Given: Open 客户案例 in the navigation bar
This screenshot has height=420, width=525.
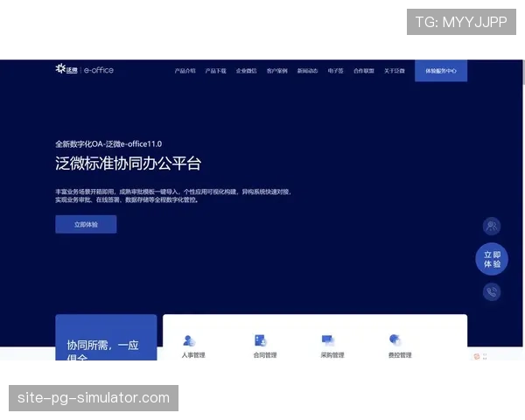Looking at the screenshot, I should pyautogui.click(x=276, y=71).
